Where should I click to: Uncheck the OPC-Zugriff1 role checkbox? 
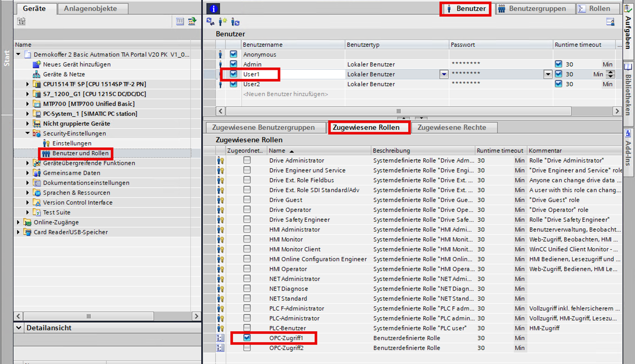pos(247,338)
